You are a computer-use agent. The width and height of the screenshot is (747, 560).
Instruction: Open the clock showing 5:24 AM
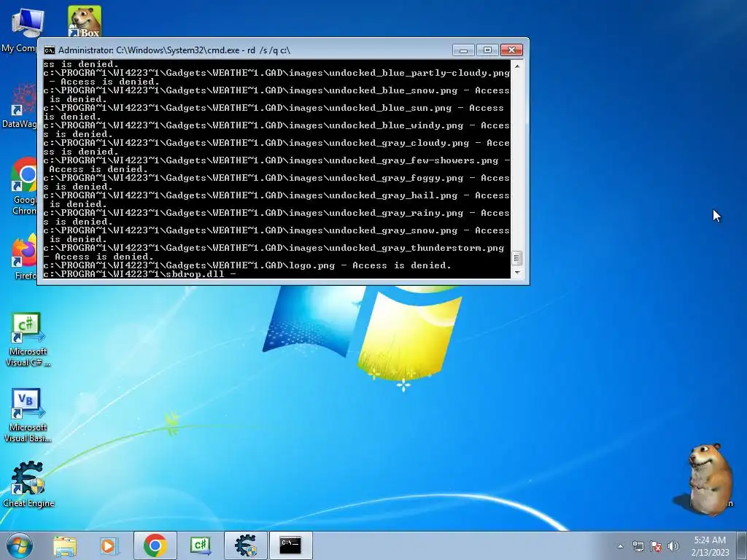pos(710,546)
